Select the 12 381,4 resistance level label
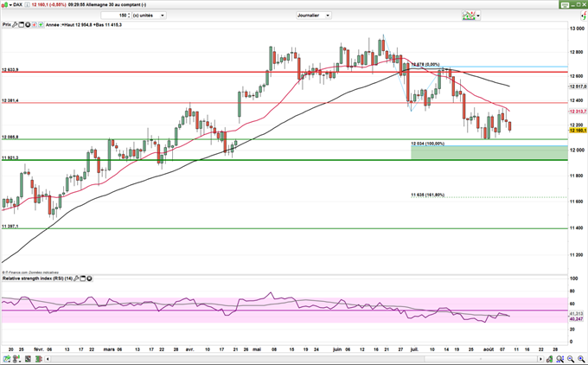 click(10, 100)
